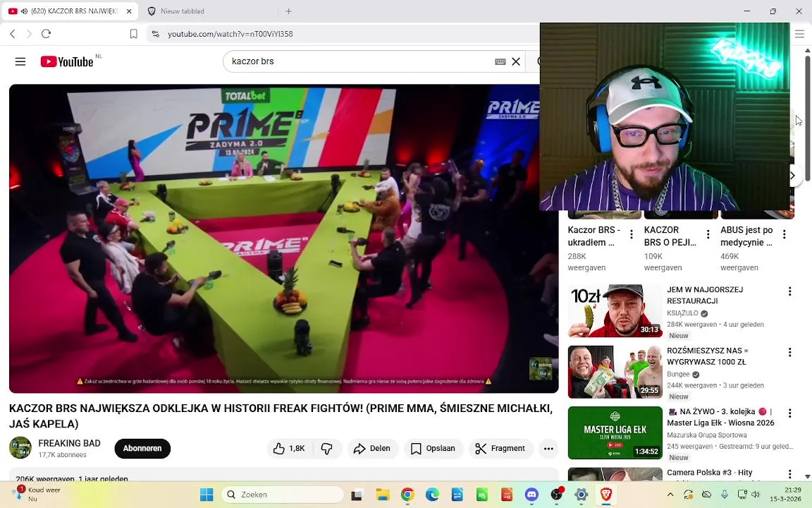Viewport: 812px width, 508px height.
Task: Open site settings icon in the address bar
Action: tap(155, 34)
